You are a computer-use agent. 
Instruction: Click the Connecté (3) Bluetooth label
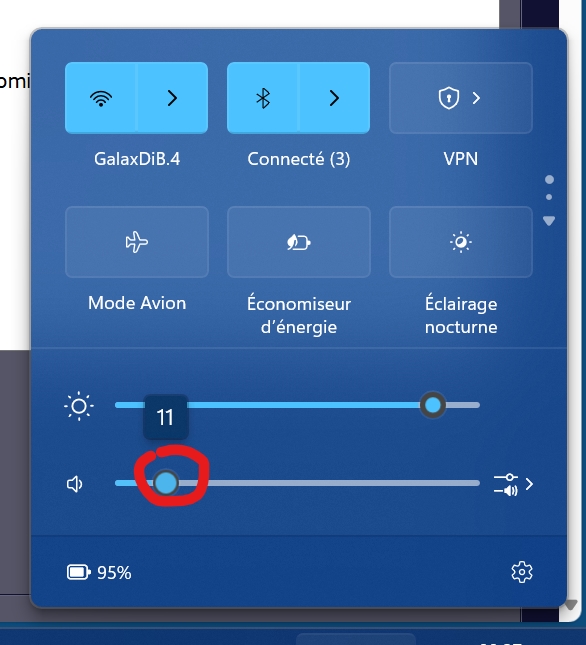[299, 159]
